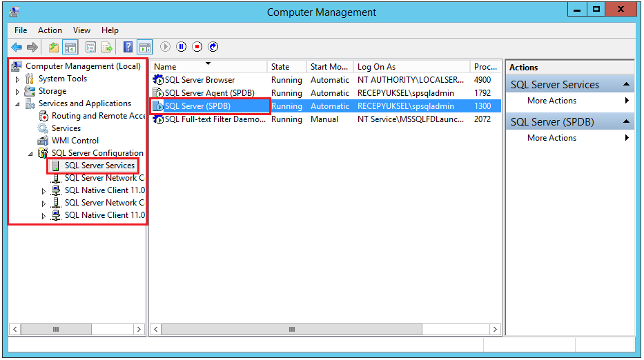
Task: Click the tree pane horizontal scrollbar thumb
Action: coord(56,329)
